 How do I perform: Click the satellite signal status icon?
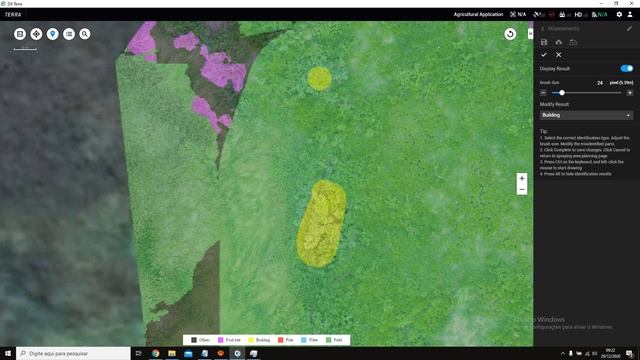pyautogui.click(x=539, y=14)
